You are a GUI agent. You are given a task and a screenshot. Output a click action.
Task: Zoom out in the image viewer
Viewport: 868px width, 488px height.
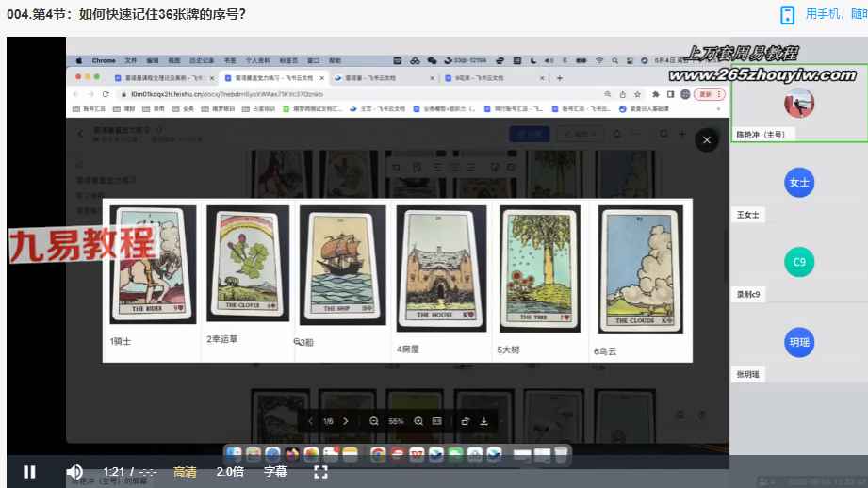(x=374, y=421)
